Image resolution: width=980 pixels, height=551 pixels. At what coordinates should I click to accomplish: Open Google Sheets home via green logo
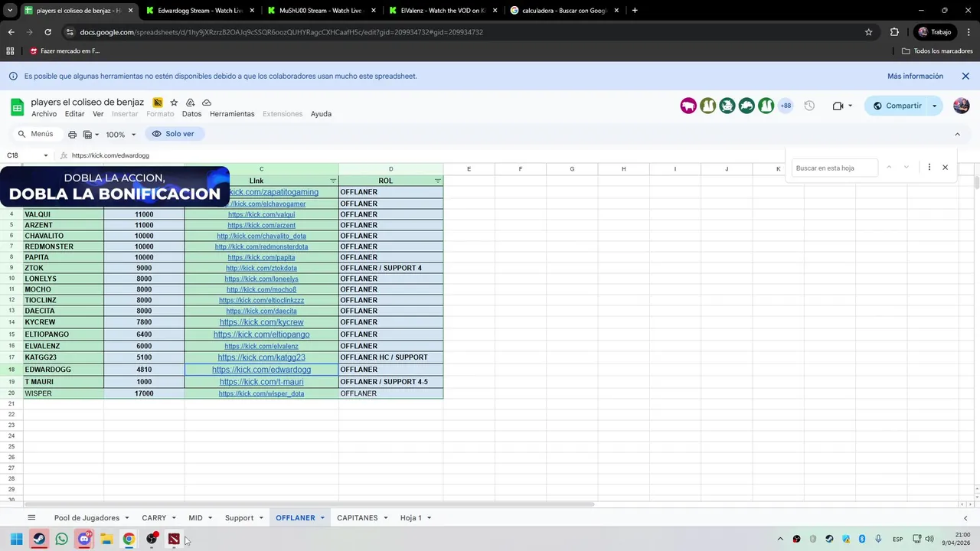(x=18, y=106)
